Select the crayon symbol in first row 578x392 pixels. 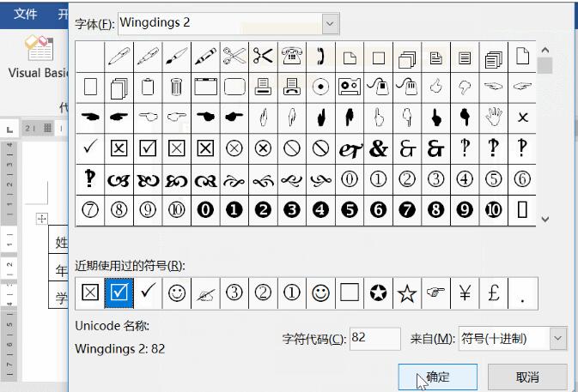205,57
